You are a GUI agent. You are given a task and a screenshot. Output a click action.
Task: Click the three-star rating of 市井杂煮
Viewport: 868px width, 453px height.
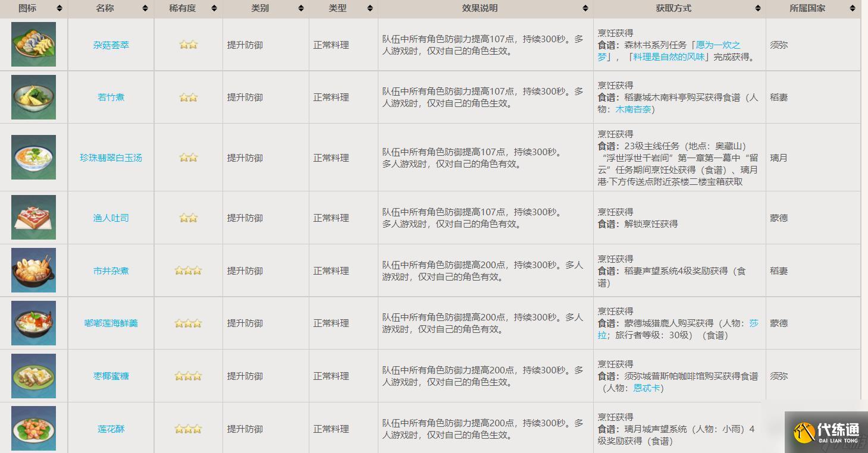189,270
